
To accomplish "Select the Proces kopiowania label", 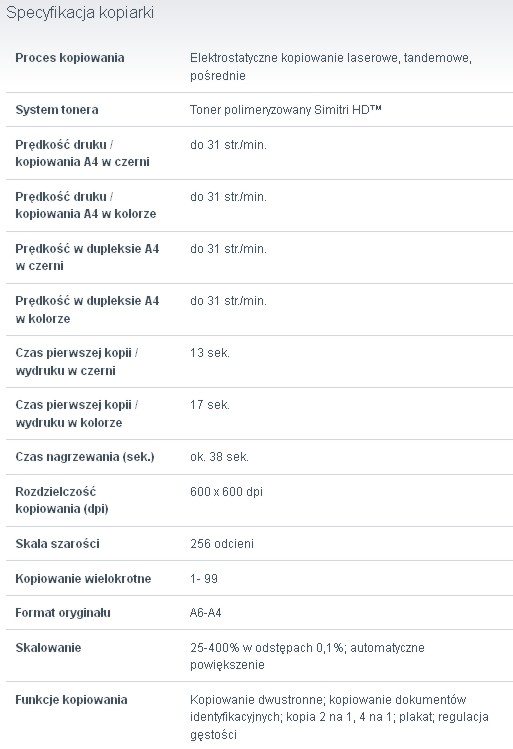I will [70, 58].
